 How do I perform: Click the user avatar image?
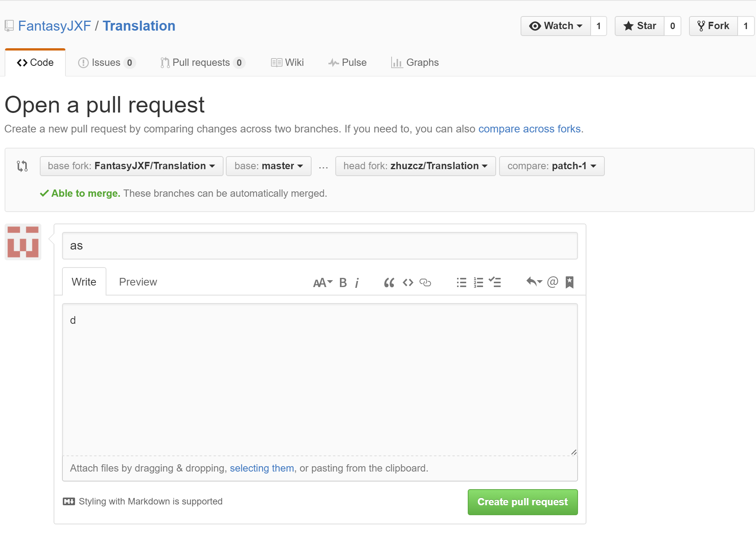pyautogui.click(x=23, y=242)
